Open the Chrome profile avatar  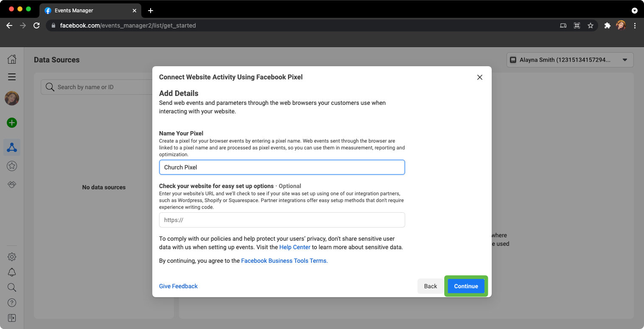click(x=621, y=25)
